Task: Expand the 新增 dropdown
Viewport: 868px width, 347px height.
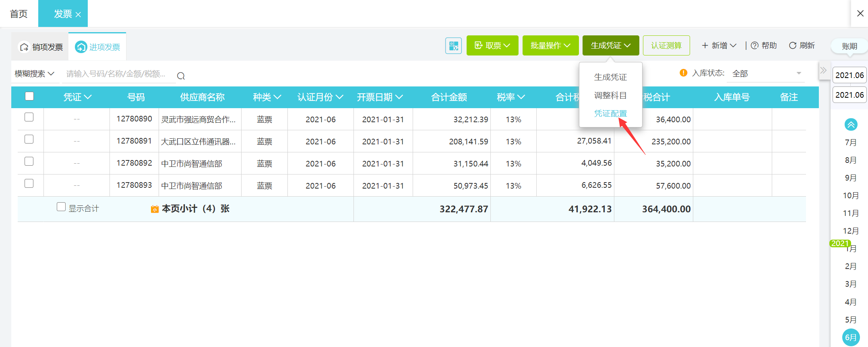Action: pos(719,45)
